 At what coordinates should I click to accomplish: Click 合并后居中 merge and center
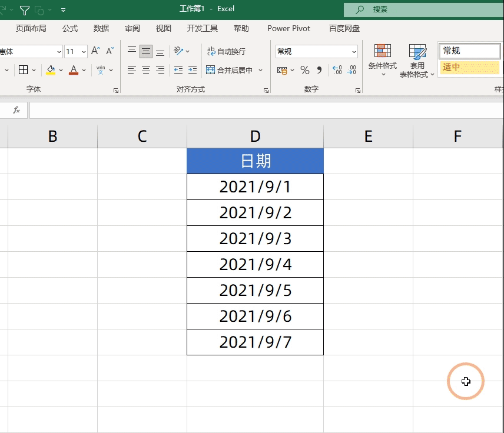pos(230,69)
